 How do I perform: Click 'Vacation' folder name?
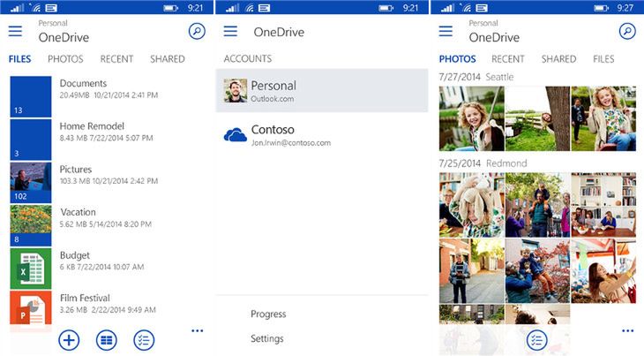point(78,212)
